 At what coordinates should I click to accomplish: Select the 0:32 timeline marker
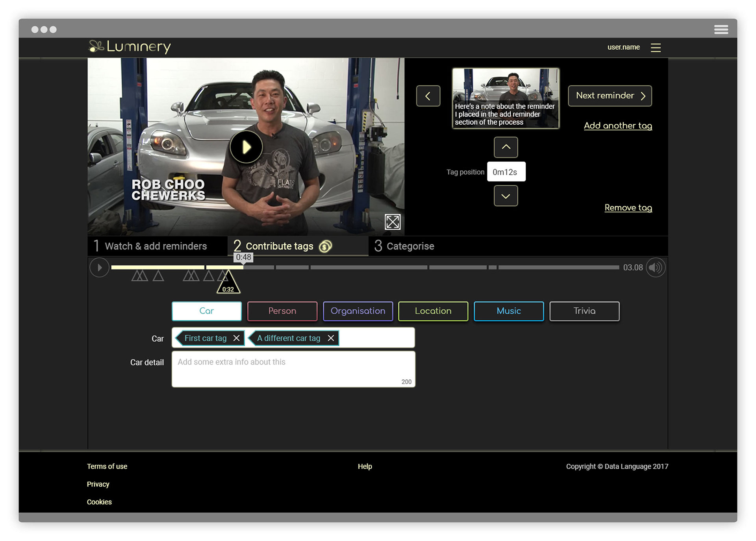pos(228,283)
